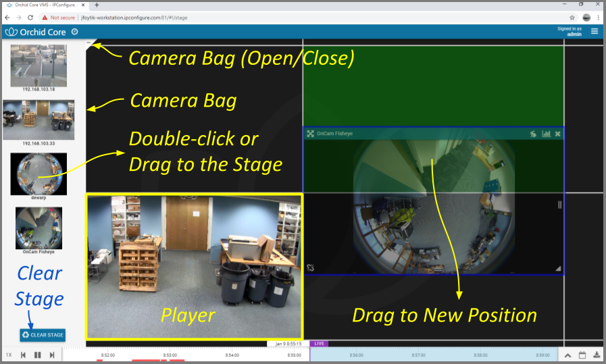Go back in the browser
Screen dimensions: 606x364
pos(7,18)
